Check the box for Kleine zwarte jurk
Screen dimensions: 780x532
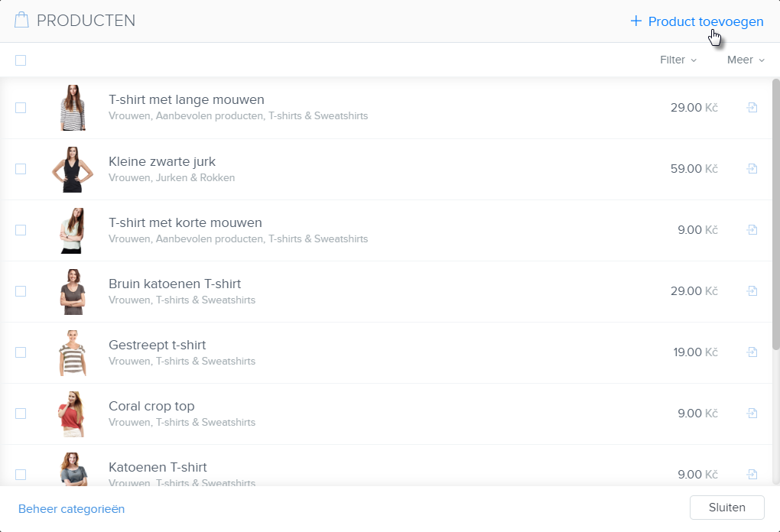point(21,169)
